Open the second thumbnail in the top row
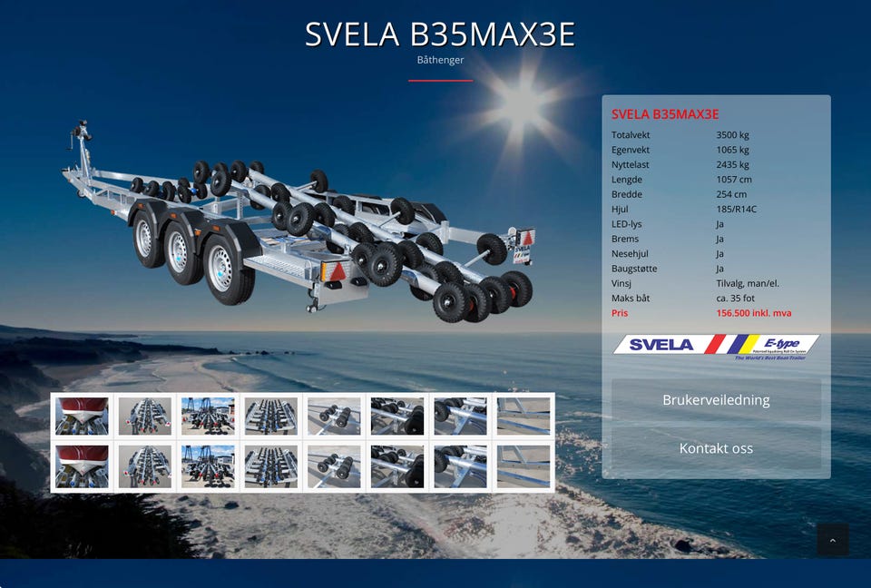 coord(145,416)
